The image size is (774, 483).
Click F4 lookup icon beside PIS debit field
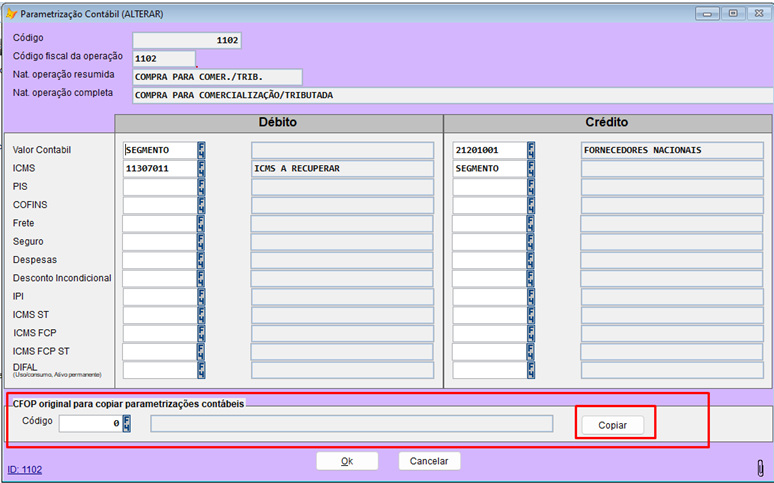tap(201, 187)
